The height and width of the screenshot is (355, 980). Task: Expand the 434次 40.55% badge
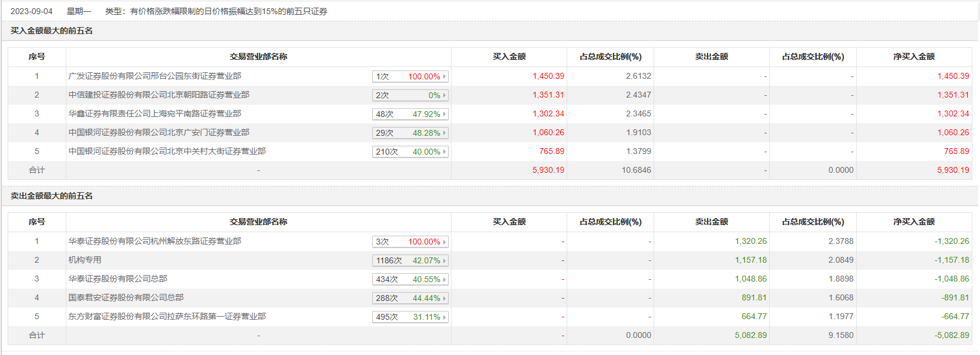pyautogui.click(x=410, y=279)
